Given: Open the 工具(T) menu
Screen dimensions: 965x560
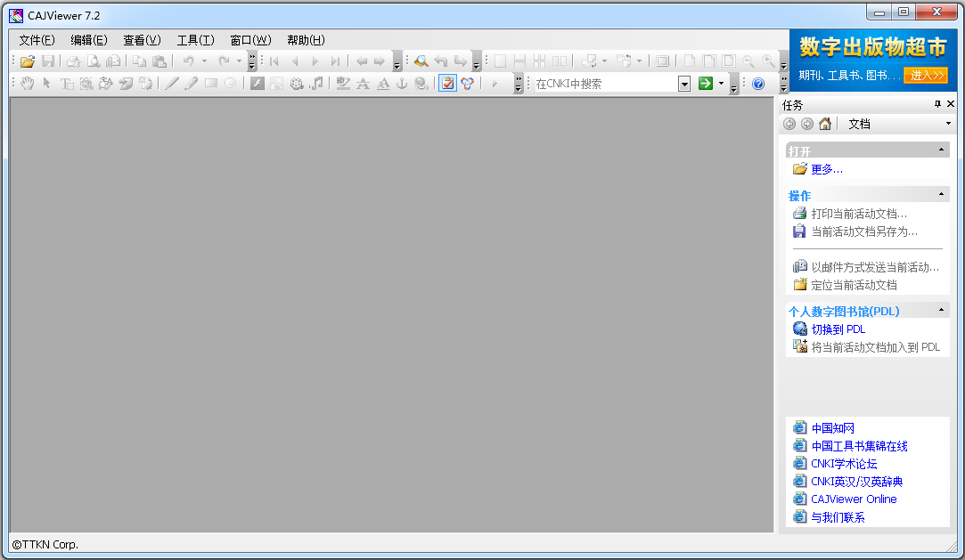Looking at the screenshot, I should 195,40.
